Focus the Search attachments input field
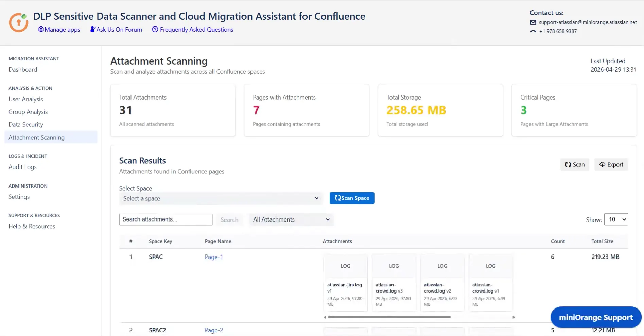This screenshot has width=644, height=336. pos(166,219)
